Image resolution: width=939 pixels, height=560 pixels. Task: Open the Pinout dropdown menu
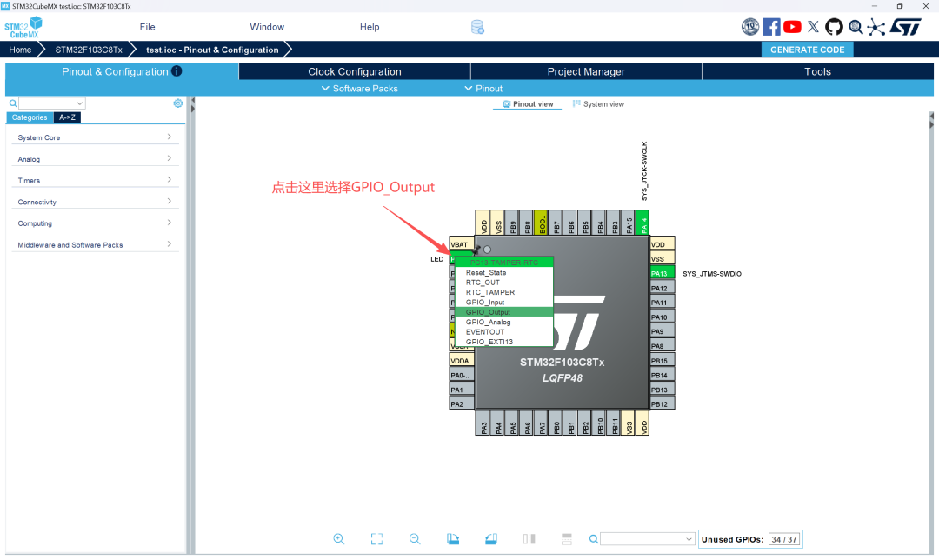[x=483, y=88]
